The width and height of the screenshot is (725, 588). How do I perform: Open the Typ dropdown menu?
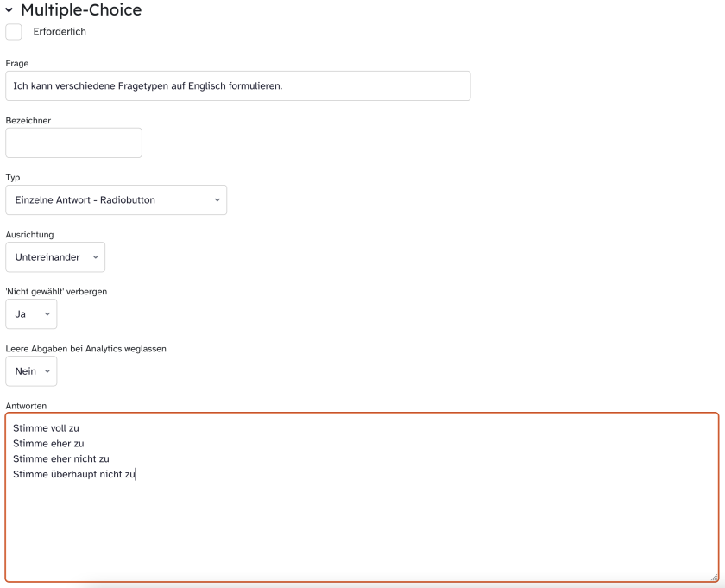[116, 200]
